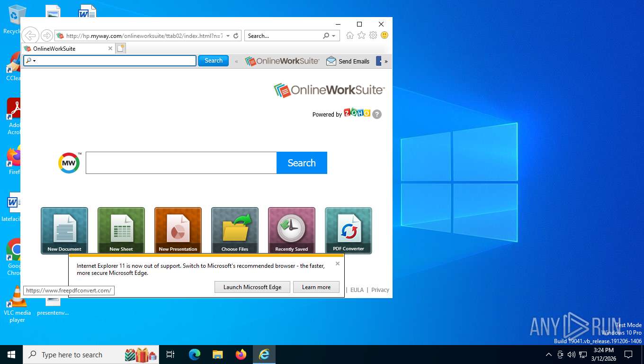Click Launch Microsoft Edge button
Image resolution: width=644 pixels, height=364 pixels.
252,287
